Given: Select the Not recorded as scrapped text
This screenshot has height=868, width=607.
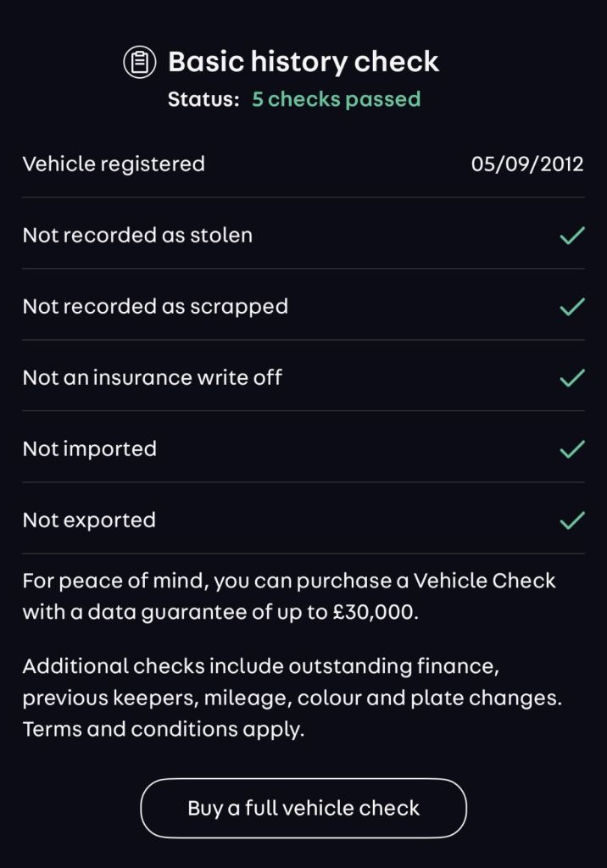Looking at the screenshot, I should pos(155,306).
